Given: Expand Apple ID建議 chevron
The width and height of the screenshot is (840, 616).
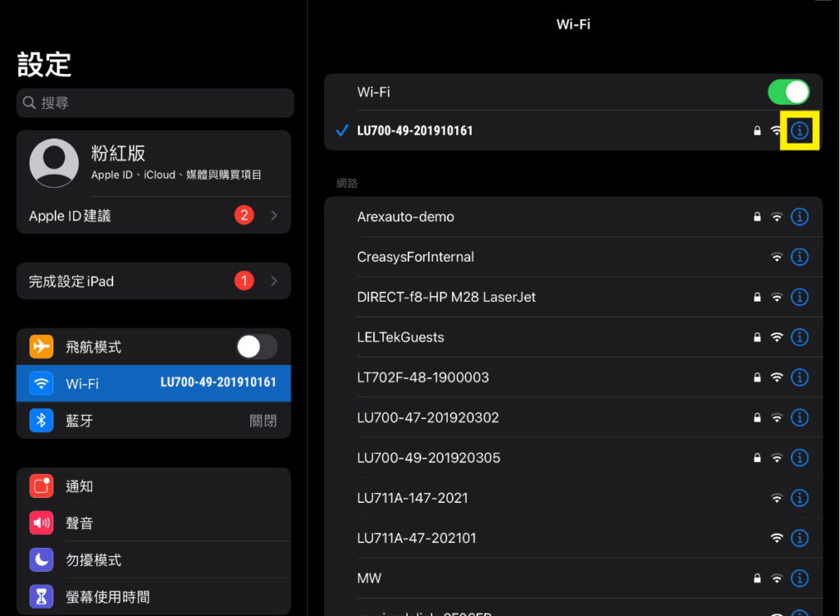Looking at the screenshot, I should click(x=274, y=216).
